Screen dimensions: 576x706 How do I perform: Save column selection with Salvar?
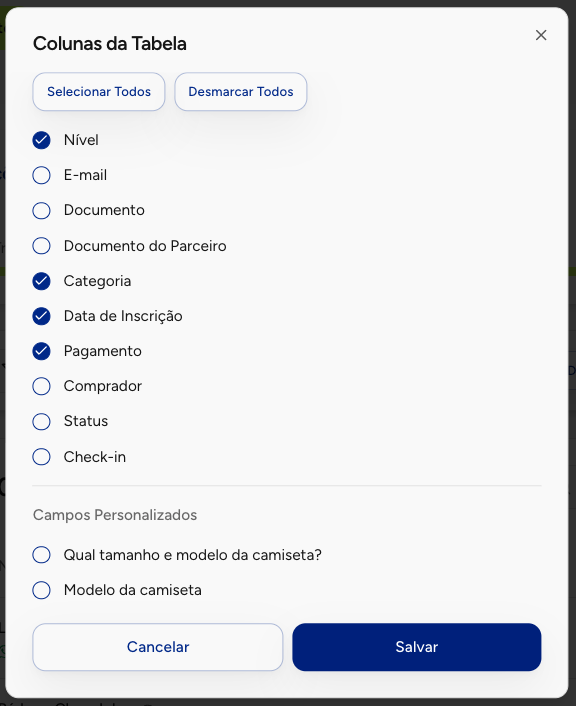click(x=417, y=647)
